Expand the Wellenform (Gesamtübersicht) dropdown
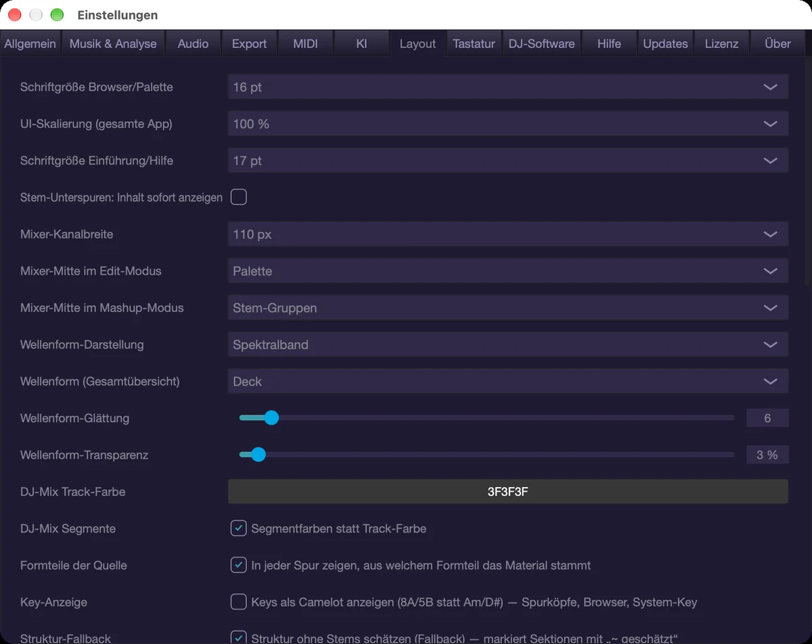The width and height of the screenshot is (812, 644). (507, 382)
